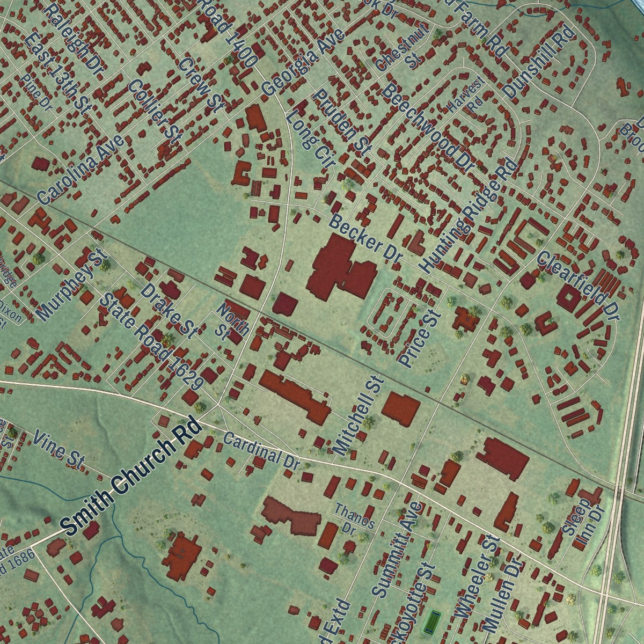Screen dimensions: 644x644
Task: Click the Hunting Ridge Rd label
Action: click(x=467, y=215)
